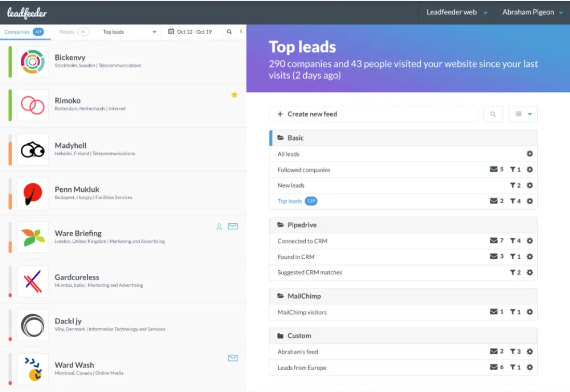Screen dimensions: 570x392
Task: Open the feed selector showing Top leads
Action: (129, 32)
